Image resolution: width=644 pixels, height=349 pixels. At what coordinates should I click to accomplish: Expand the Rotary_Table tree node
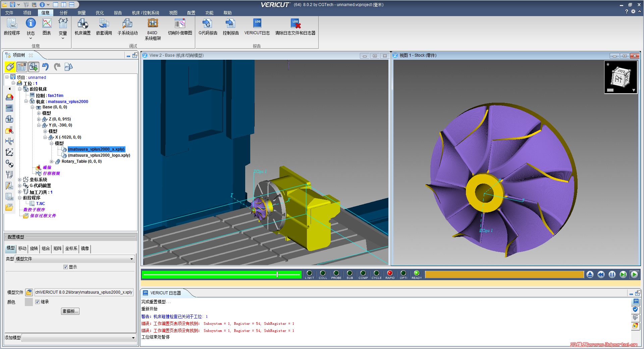[52, 161]
